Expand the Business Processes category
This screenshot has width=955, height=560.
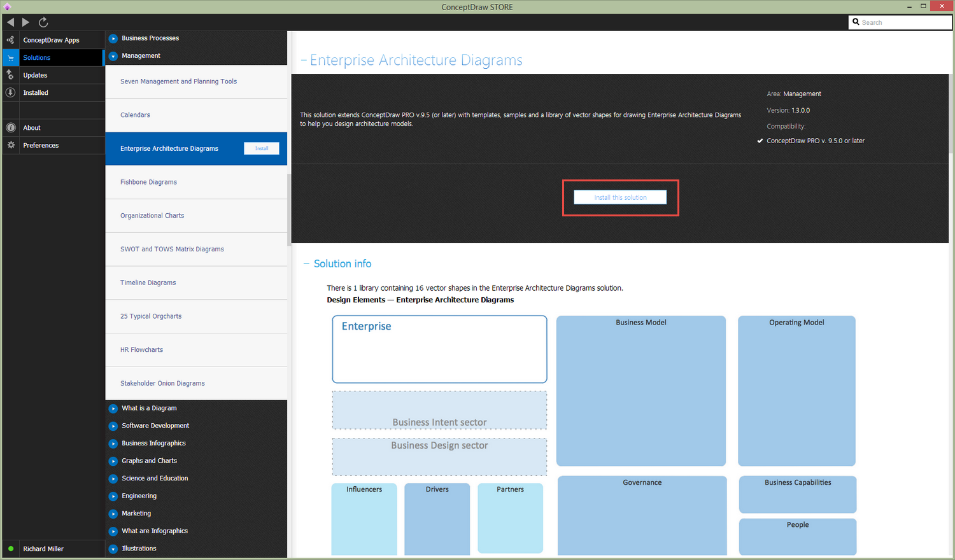pos(113,38)
